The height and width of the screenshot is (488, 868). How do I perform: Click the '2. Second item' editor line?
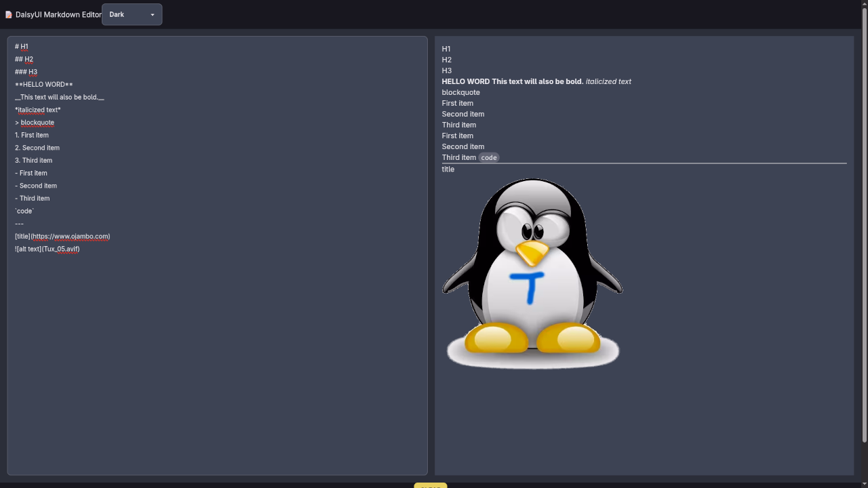[x=37, y=148]
